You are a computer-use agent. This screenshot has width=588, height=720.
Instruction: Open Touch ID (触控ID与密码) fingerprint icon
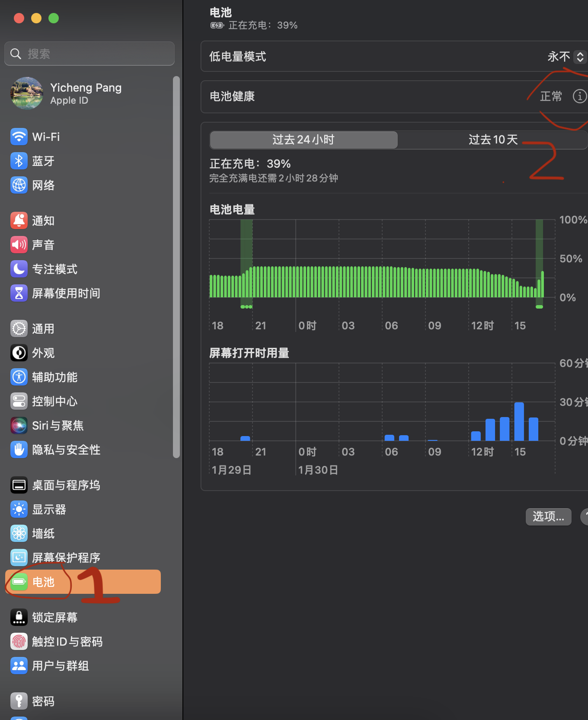pyautogui.click(x=19, y=642)
